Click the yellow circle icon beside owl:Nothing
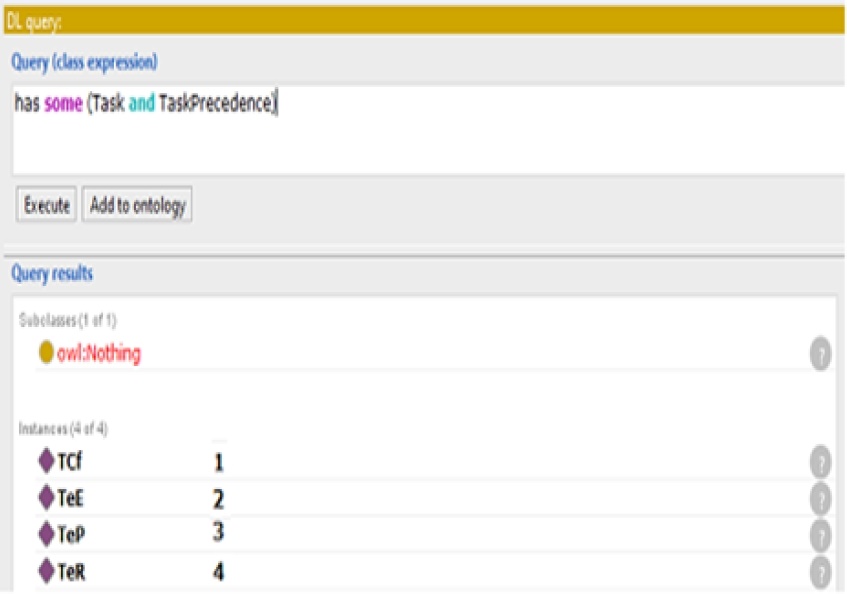The width and height of the screenshot is (847, 594). point(46,353)
